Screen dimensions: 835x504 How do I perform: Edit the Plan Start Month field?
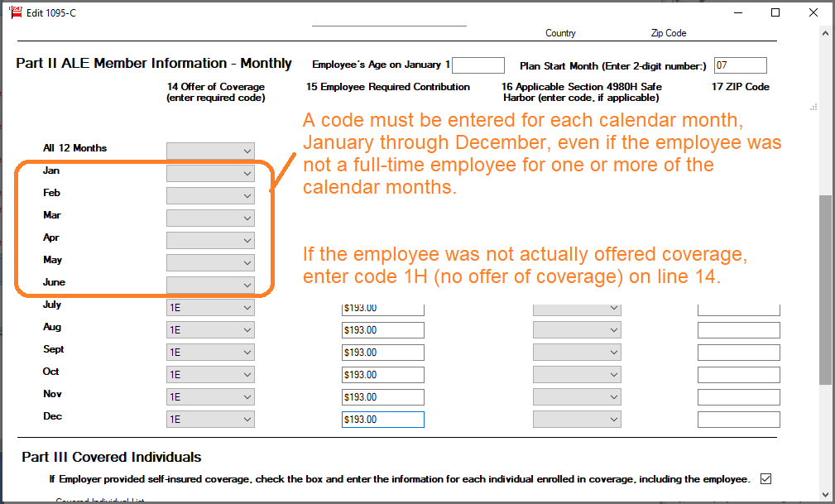point(740,65)
